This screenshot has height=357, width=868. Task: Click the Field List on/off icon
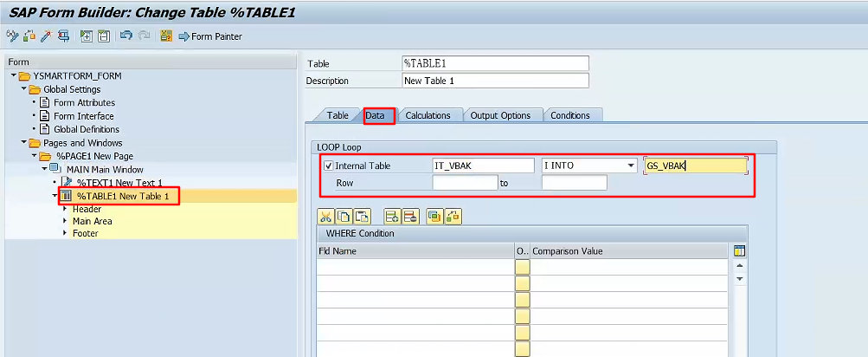(x=165, y=36)
